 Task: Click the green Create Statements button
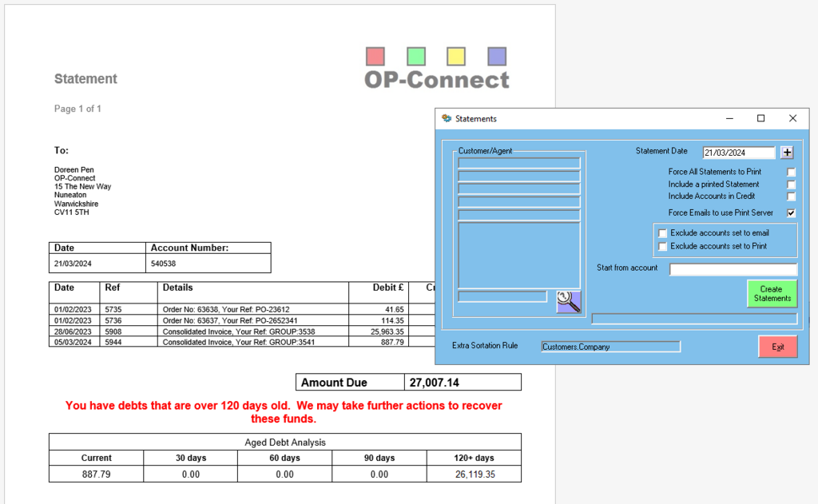(772, 294)
